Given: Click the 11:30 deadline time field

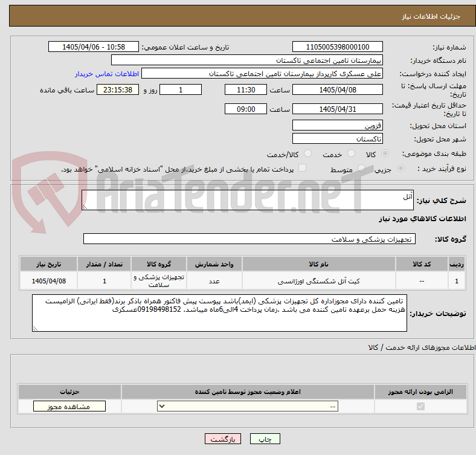Looking at the screenshot, I should pos(246,89).
